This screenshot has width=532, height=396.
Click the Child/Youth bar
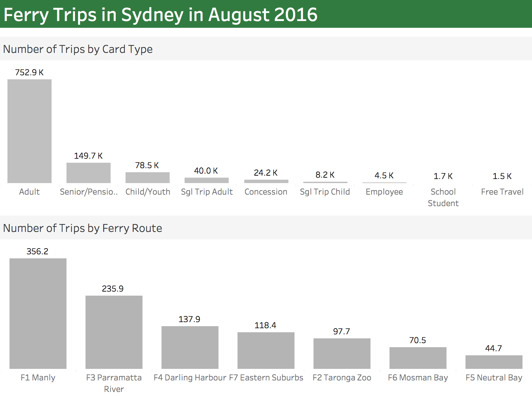148,178
